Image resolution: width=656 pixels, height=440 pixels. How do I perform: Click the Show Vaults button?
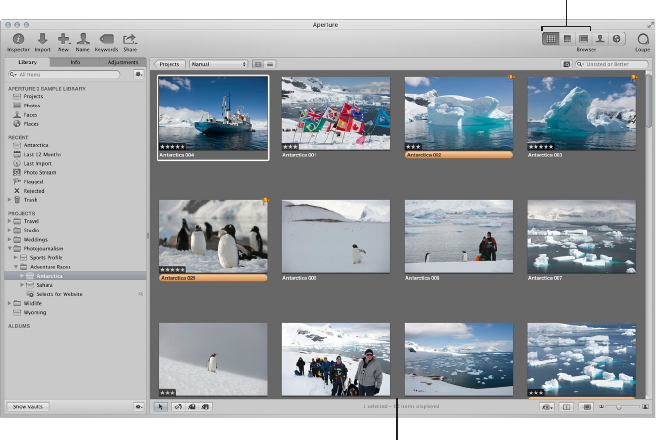[x=29, y=407]
